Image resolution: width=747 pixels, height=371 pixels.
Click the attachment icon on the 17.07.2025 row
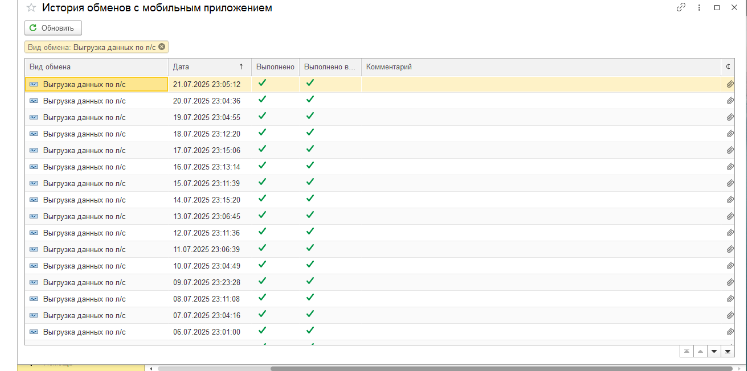click(730, 150)
